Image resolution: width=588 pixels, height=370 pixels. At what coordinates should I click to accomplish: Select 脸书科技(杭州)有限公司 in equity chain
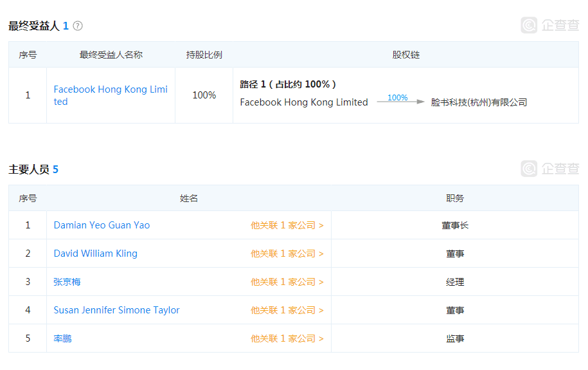479,102
